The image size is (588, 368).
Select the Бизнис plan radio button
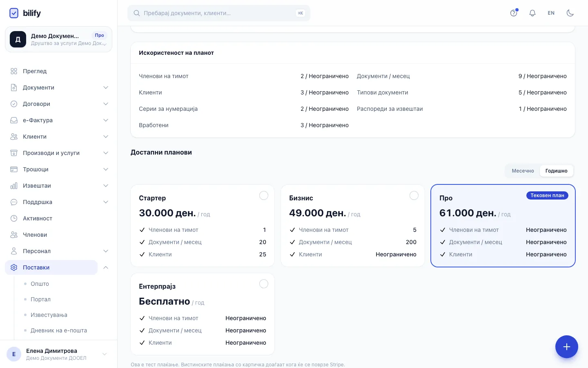coord(414,195)
